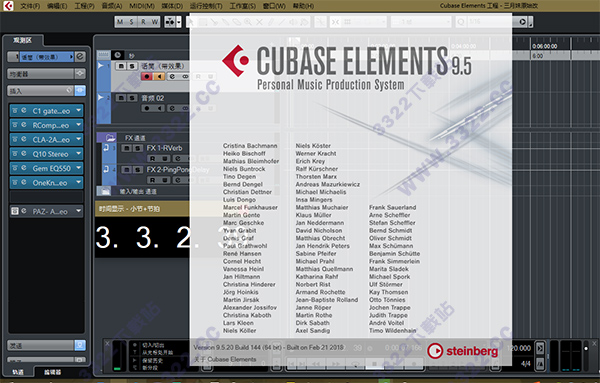Switch to the 轨道 tab
This screenshot has height=383, width=600.
[18, 372]
